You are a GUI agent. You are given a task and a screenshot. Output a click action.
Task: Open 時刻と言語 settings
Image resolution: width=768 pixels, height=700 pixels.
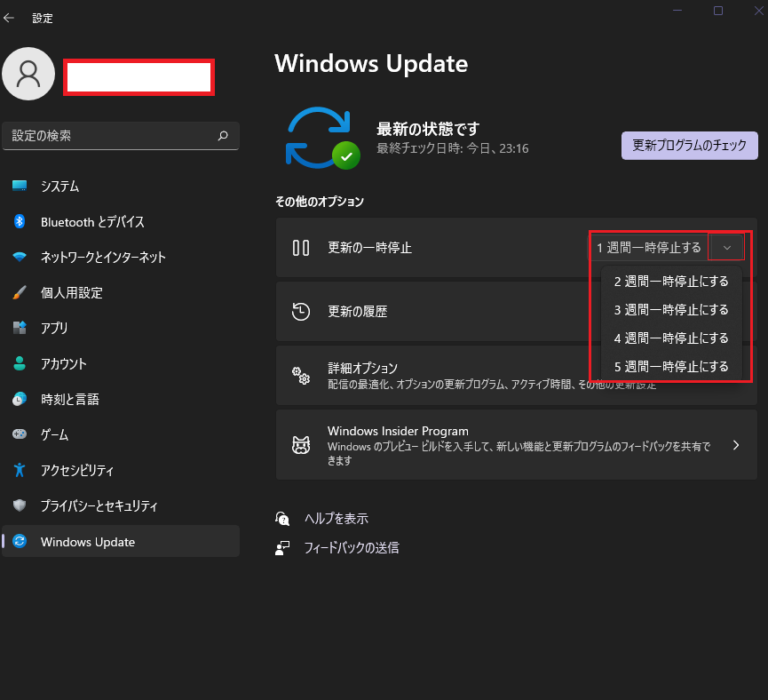coord(121,399)
